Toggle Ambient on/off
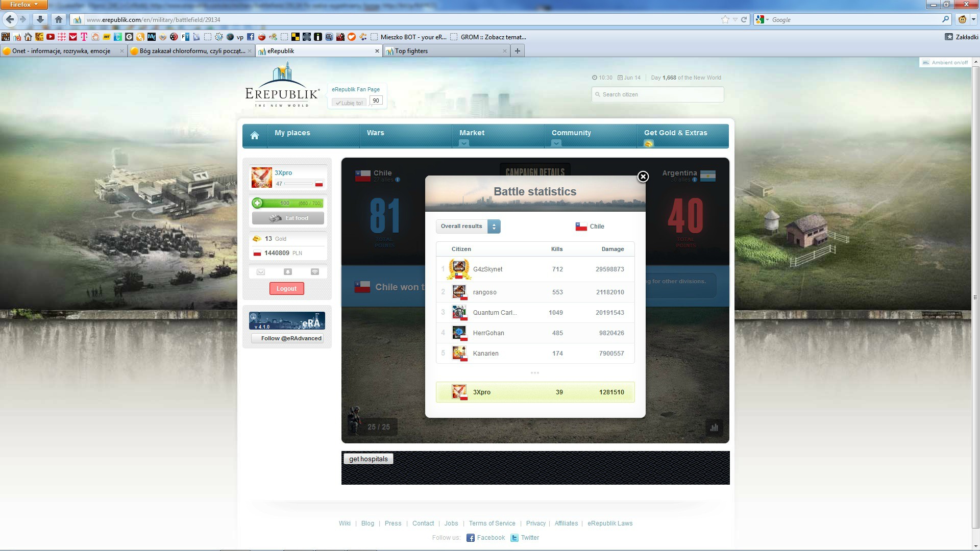 point(945,62)
